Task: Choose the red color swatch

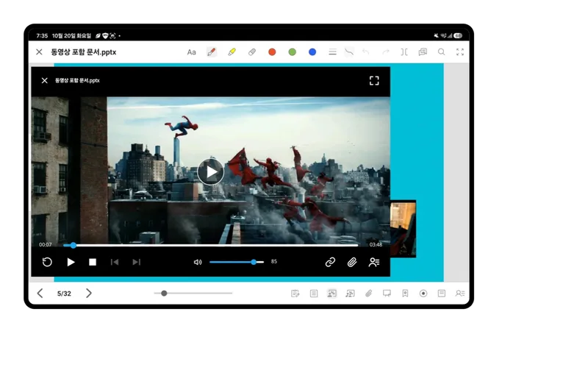Action: coord(272,51)
